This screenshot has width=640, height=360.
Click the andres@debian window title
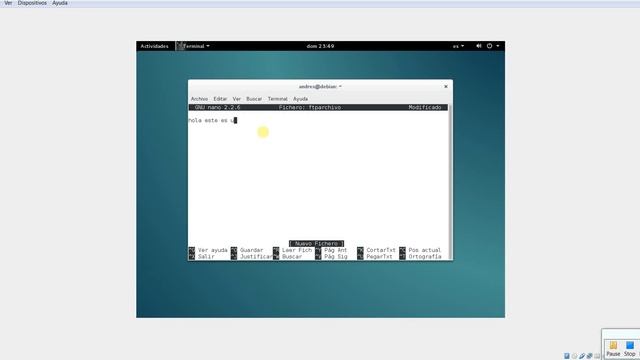pyautogui.click(x=320, y=87)
